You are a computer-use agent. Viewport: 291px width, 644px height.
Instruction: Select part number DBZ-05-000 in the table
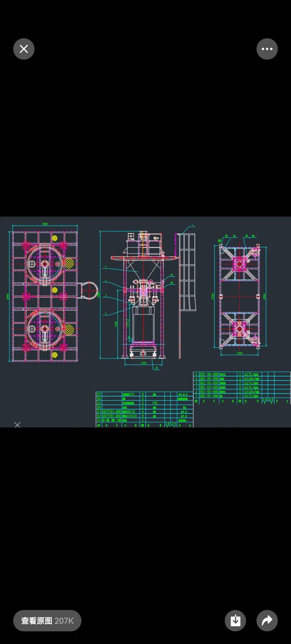point(209,379)
